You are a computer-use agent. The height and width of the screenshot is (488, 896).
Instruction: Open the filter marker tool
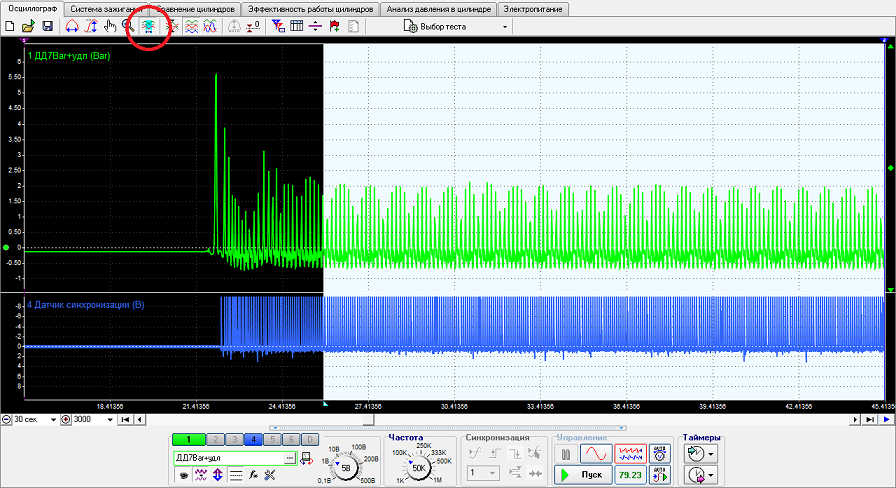(278, 26)
